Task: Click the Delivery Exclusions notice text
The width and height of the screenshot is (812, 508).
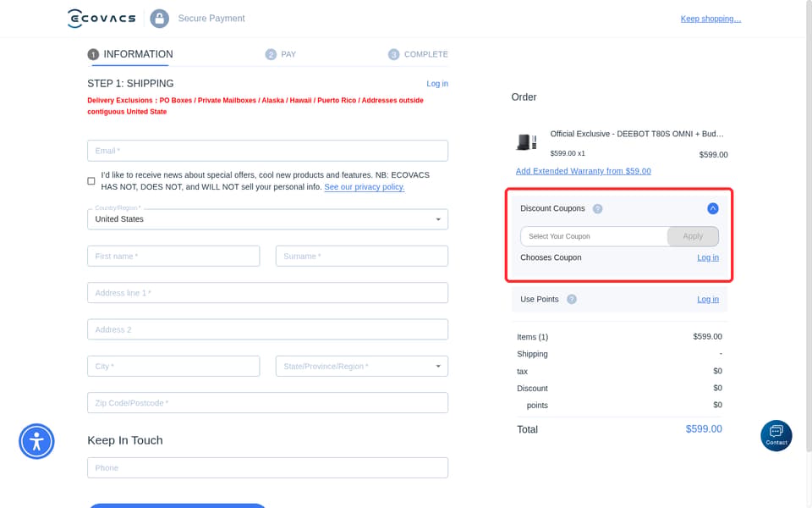Action: click(255, 106)
